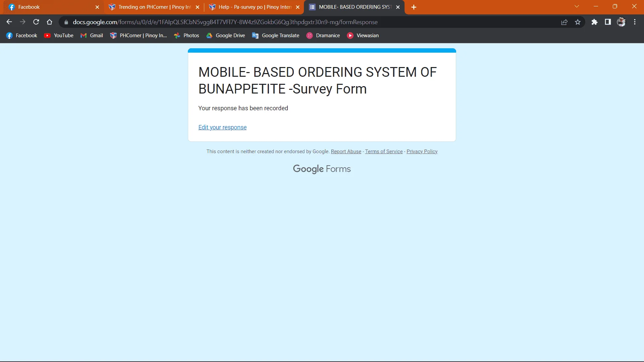The image size is (644, 362).
Task: Click the address bar URL
Action: pyautogui.click(x=225, y=22)
